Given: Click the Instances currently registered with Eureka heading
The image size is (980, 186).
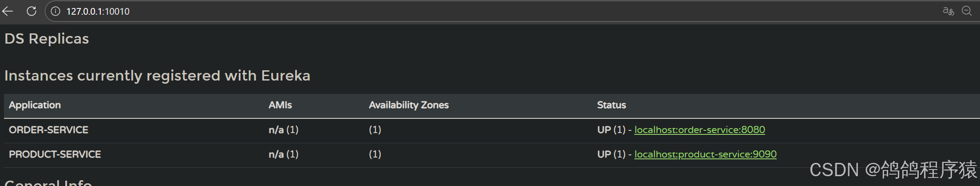Looking at the screenshot, I should (x=157, y=76).
